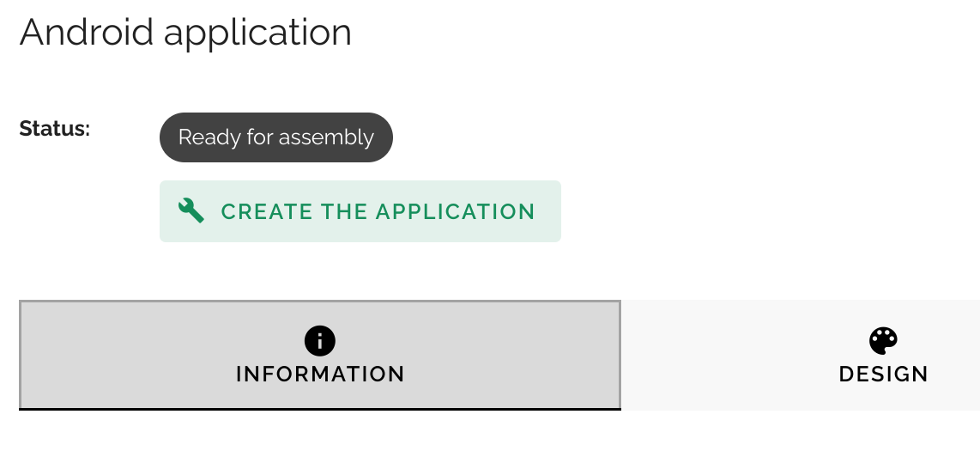Image resolution: width=980 pixels, height=457 pixels.
Task: Select the INFORMATION tab text label
Action: (x=320, y=375)
